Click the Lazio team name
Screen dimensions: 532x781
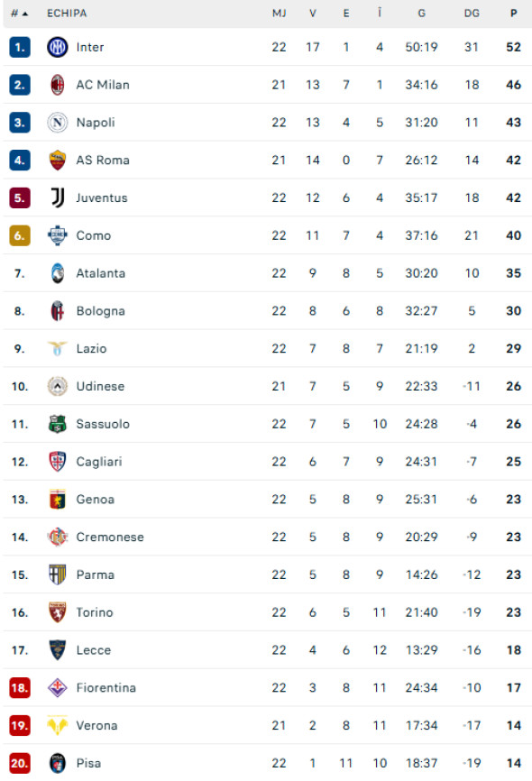pyautogui.click(x=94, y=348)
